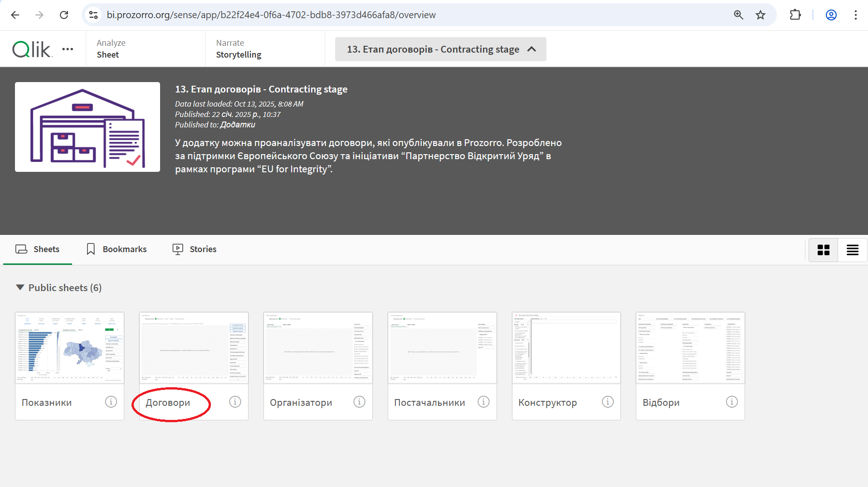This screenshot has width=868, height=487.
Task: Open the Bookmarks tab
Action: (x=117, y=249)
